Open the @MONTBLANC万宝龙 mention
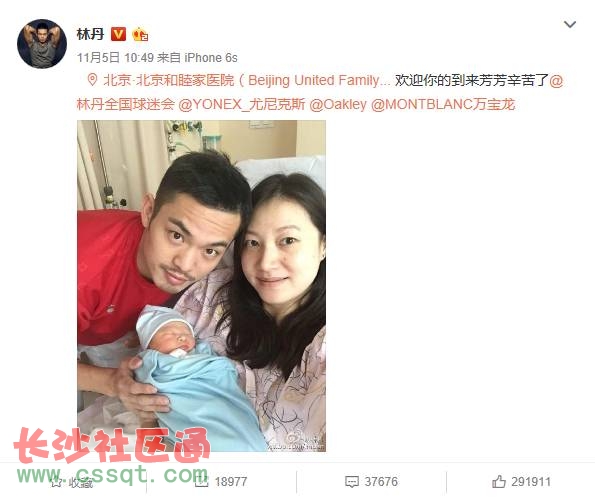595x500 pixels. pyautogui.click(x=443, y=104)
